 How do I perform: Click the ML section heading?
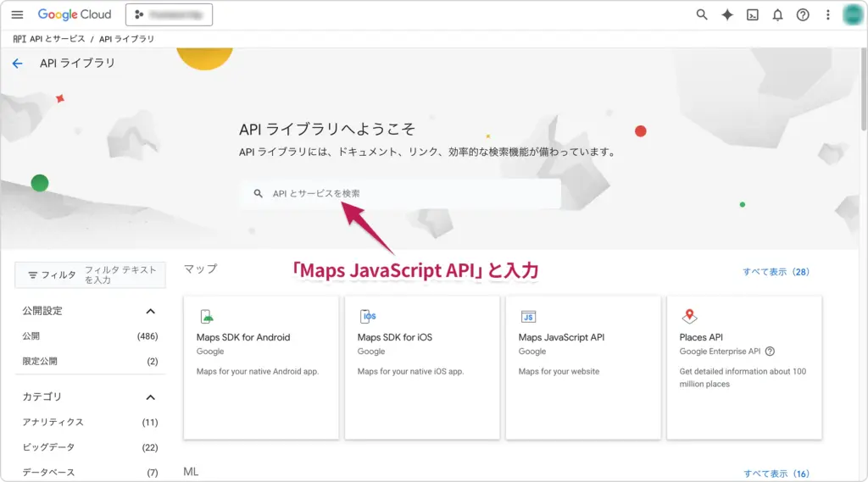(191, 472)
